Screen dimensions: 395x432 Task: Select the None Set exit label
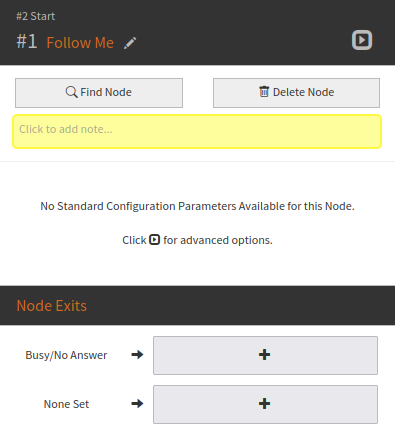point(66,404)
